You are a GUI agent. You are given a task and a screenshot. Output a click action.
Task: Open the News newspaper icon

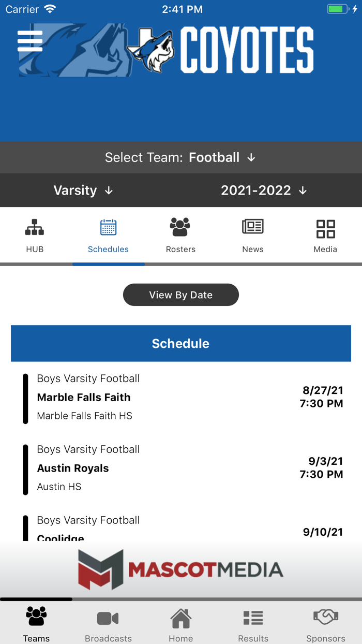point(253,226)
